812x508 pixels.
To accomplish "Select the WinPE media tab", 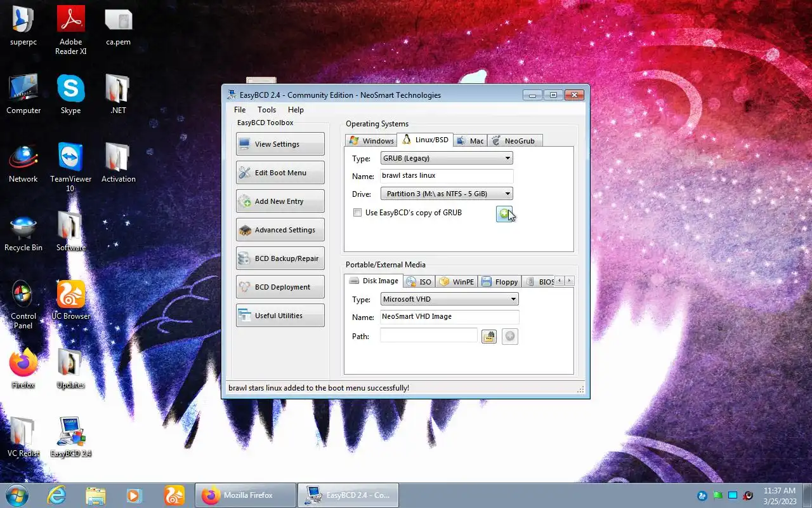I will (x=457, y=282).
